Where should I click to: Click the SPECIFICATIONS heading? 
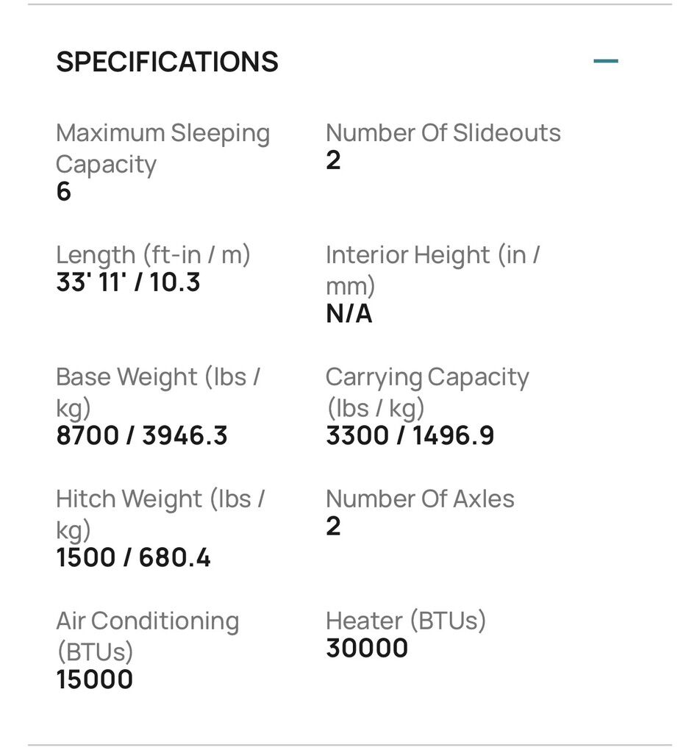167,62
